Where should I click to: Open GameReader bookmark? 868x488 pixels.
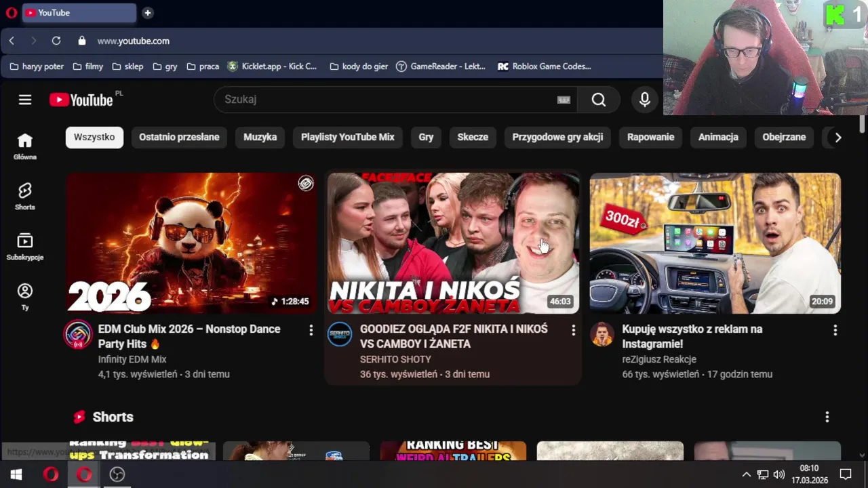click(x=440, y=66)
